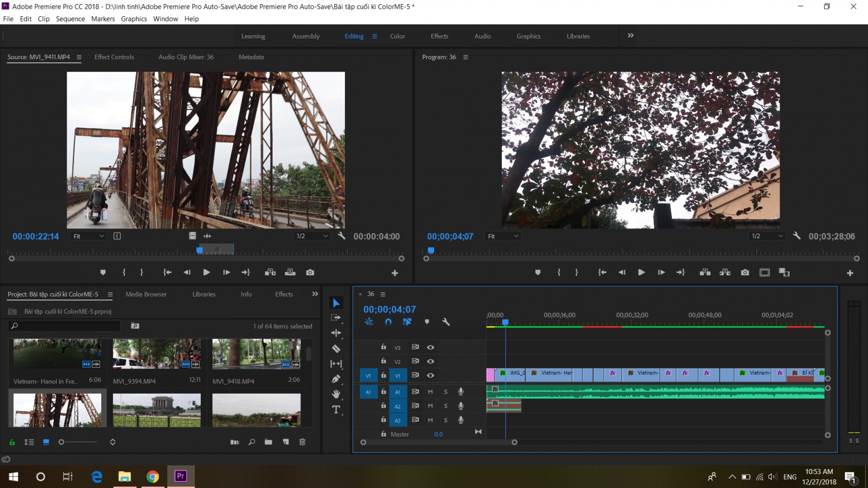This screenshot has height=488, width=868.
Task: Mute audio track A1
Action: coord(430,392)
